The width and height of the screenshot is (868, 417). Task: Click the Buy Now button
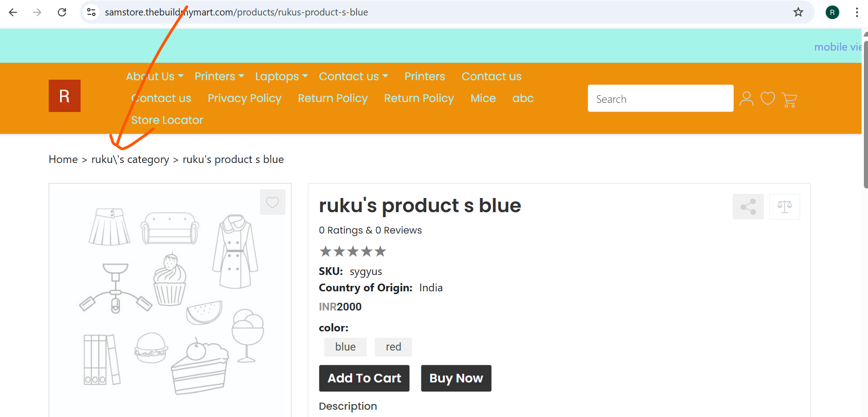click(x=456, y=378)
